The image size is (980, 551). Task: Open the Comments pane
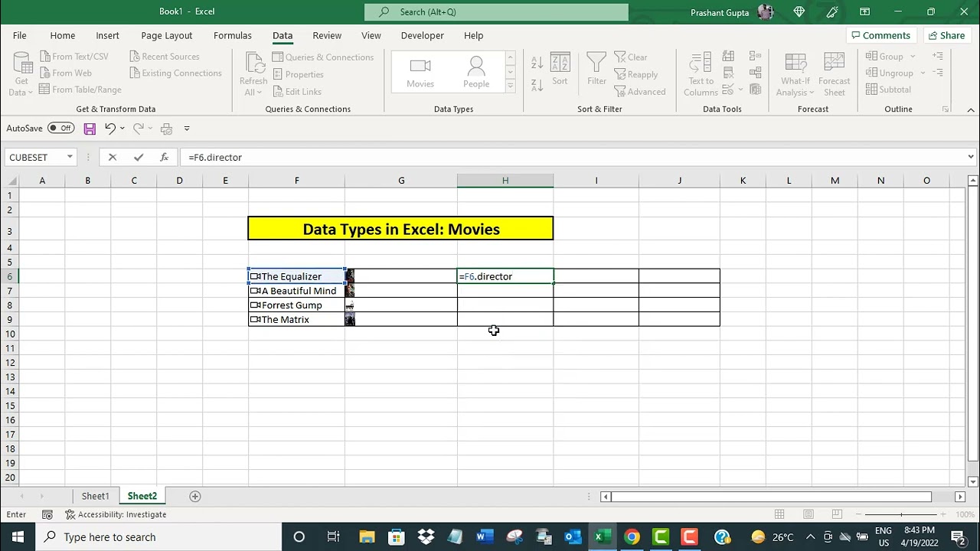pyautogui.click(x=880, y=35)
